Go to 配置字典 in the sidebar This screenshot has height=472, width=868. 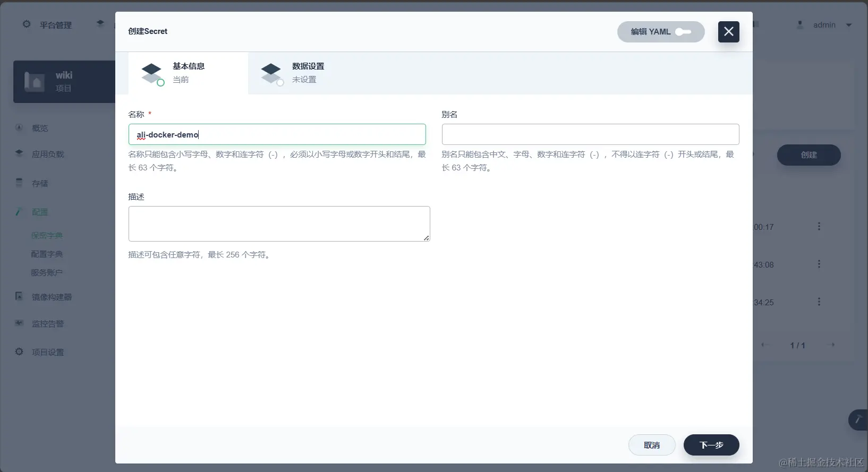47,254
